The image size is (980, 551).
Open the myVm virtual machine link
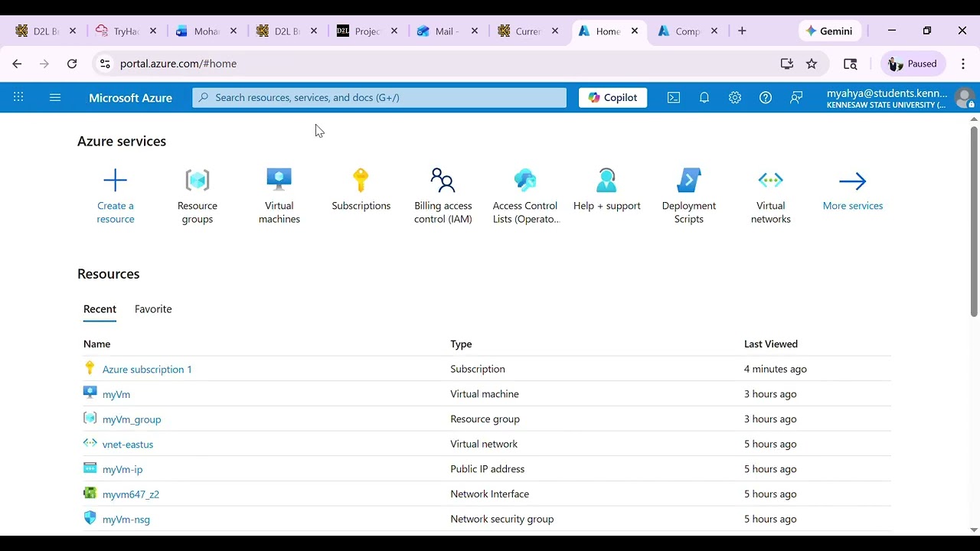(116, 394)
